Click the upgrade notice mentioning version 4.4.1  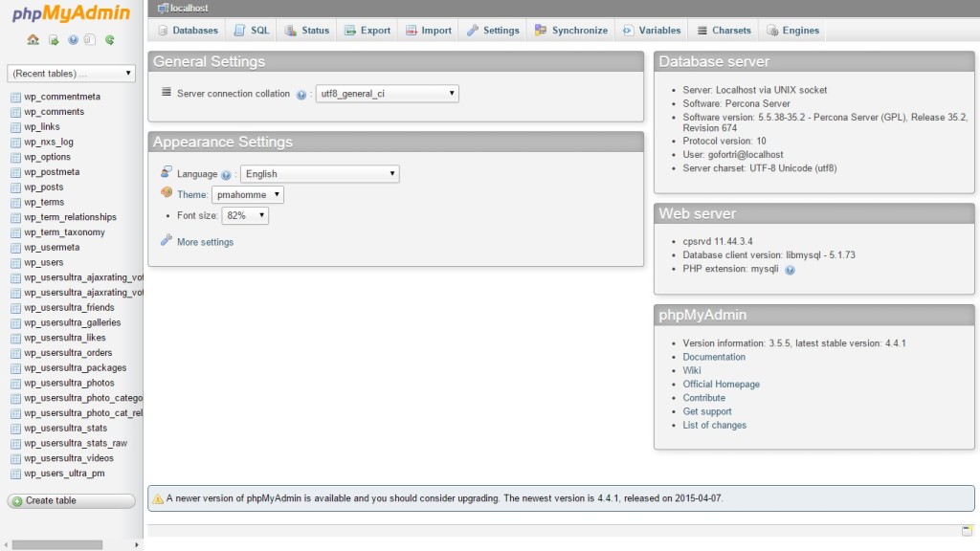click(x=561, y=498)
